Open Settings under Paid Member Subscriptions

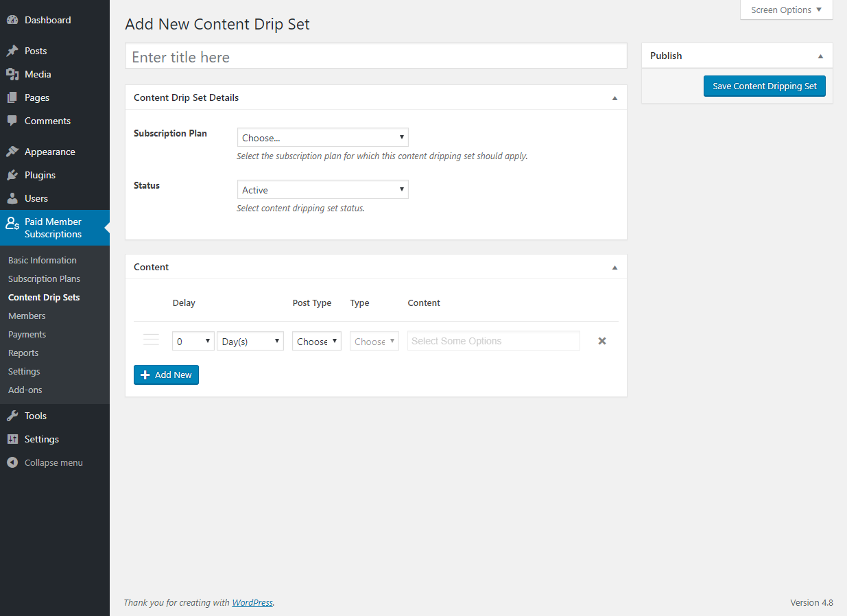(x=24, y=371)
